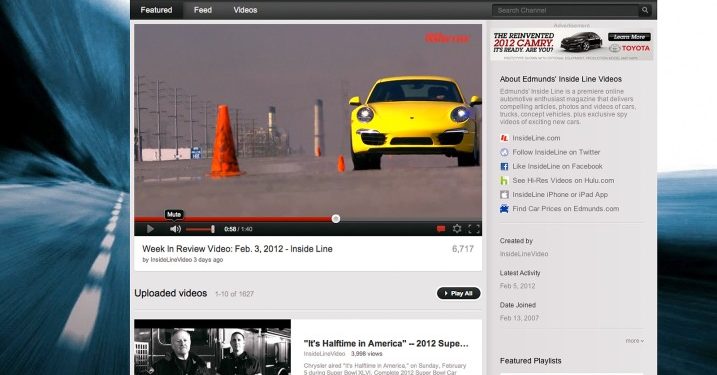Adjust the volume slider

200,229
